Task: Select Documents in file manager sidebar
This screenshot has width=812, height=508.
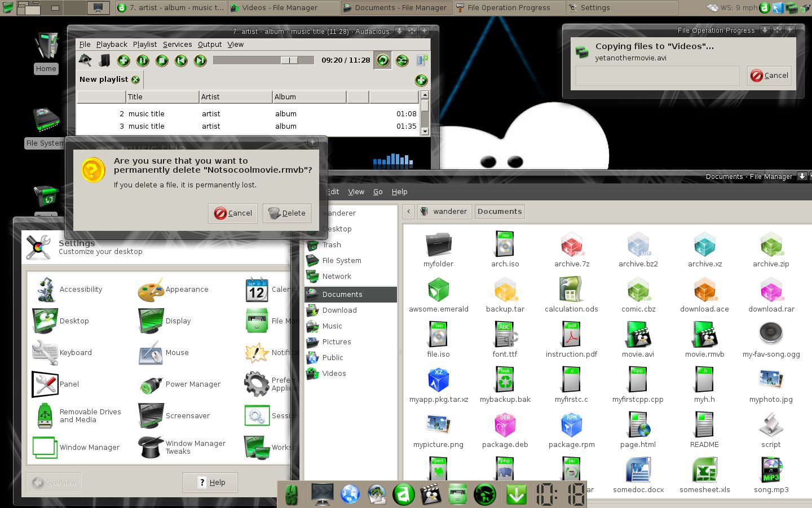Action: (351, 295)
